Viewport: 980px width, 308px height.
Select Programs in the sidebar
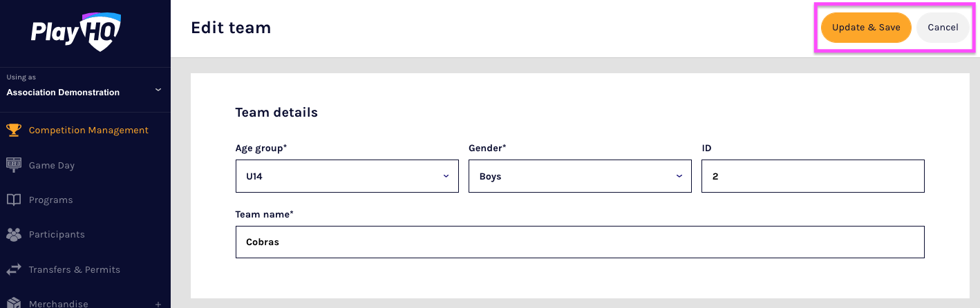pos(50,200)
